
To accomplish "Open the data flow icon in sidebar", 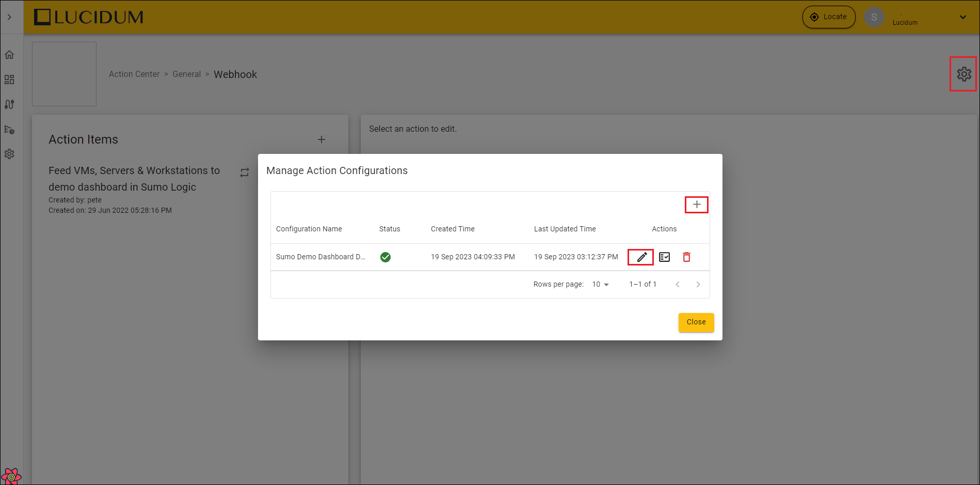I will [x=9, y=104].
